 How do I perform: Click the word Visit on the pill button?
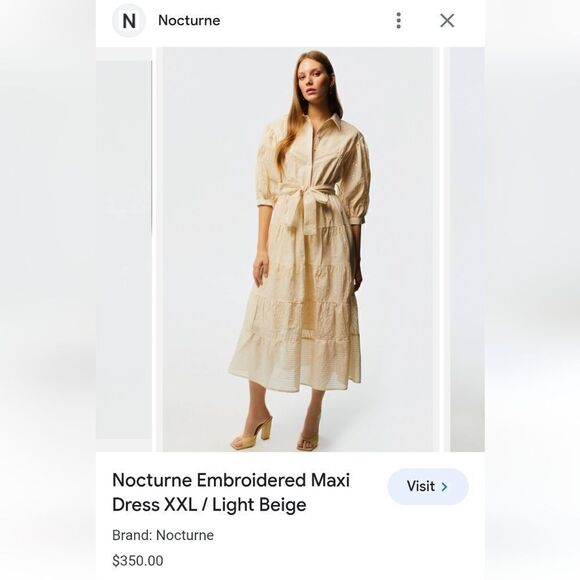[421, 486]
